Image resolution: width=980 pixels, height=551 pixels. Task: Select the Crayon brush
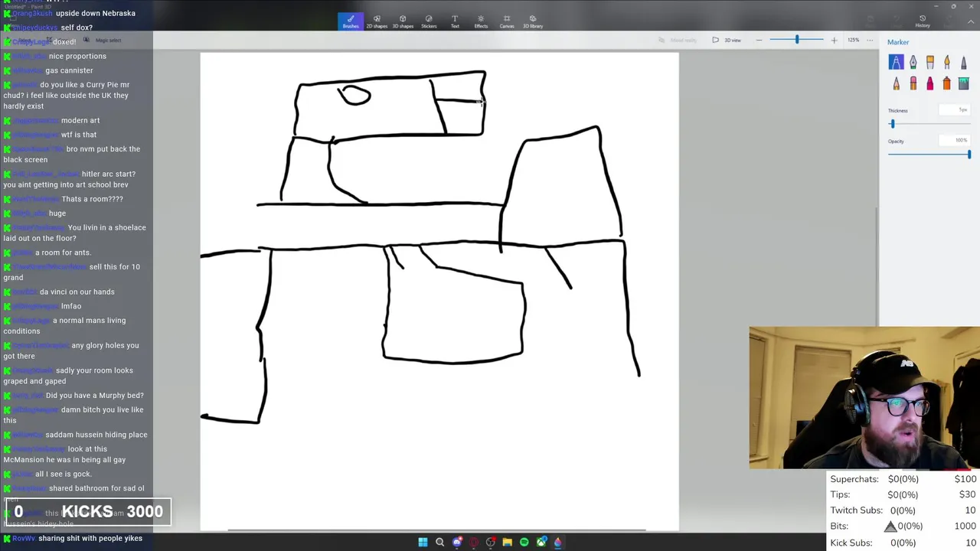pyautogui.click(x=929, y=83)
